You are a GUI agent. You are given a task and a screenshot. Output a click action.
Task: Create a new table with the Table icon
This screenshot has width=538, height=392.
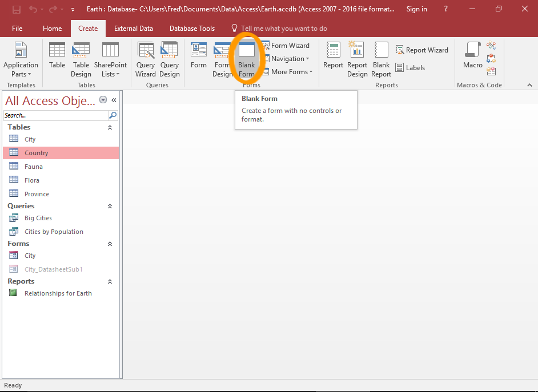[x=57, y=59]
